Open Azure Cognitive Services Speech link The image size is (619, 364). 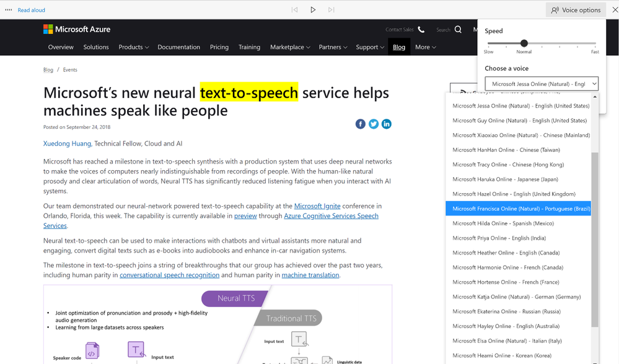pyautogui.click(x=331, y=215)
